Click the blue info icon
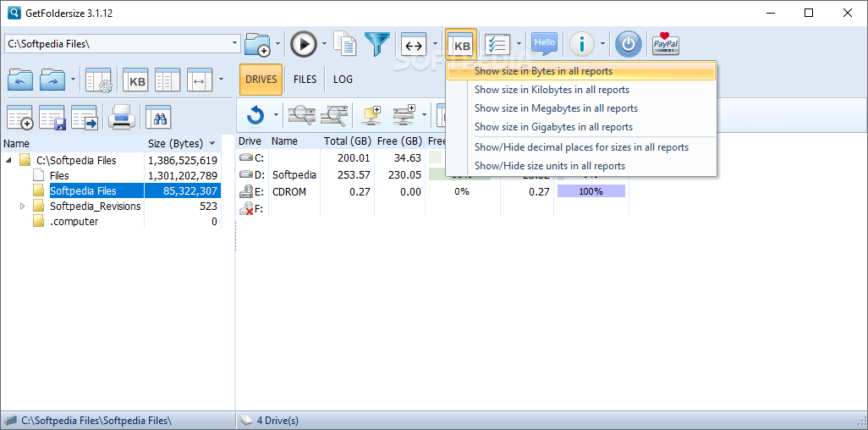Image resolution: width=868 pixels, height=430 pixels. pos(582,44)
